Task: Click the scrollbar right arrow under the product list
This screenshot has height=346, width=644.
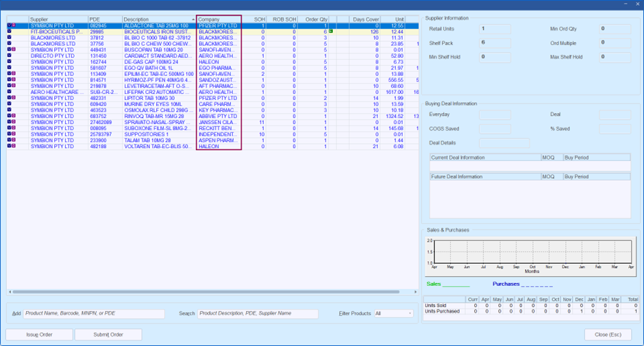Action: pyautogui.click(x=416, y=292)
